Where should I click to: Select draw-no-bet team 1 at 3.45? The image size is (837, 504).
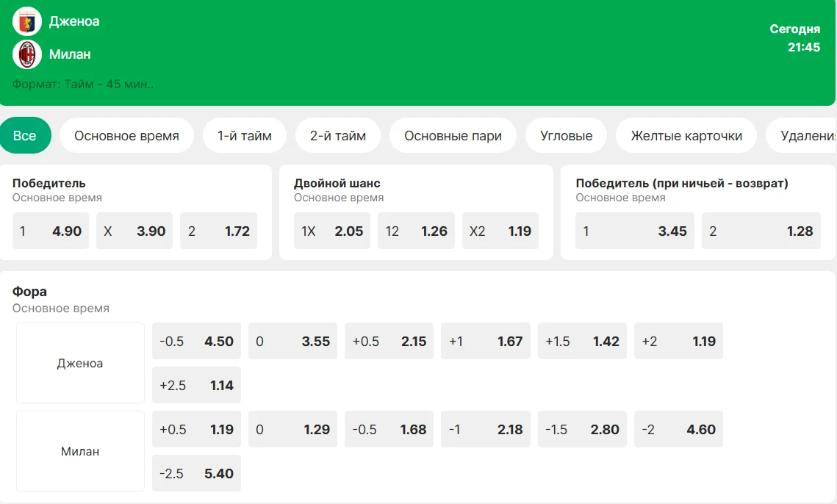click(x=634, y=231)
